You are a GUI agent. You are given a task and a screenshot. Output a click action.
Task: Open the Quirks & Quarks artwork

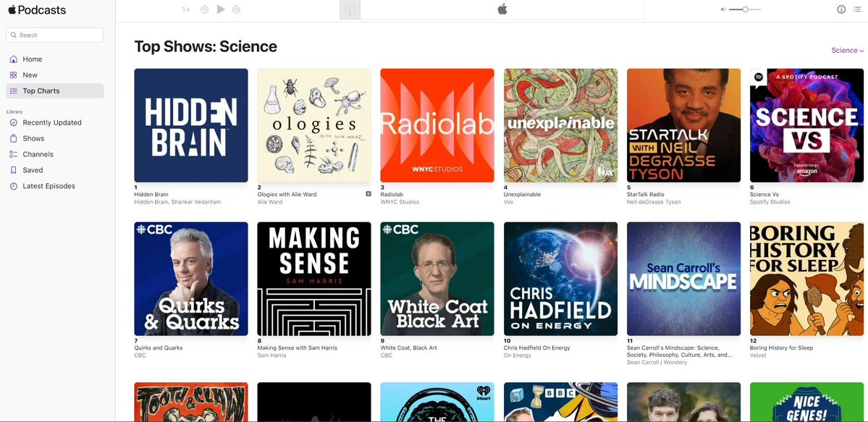tap(191, 279)
